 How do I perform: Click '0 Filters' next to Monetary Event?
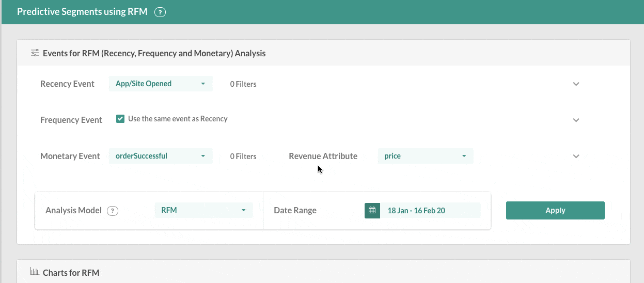coord(243,156)
